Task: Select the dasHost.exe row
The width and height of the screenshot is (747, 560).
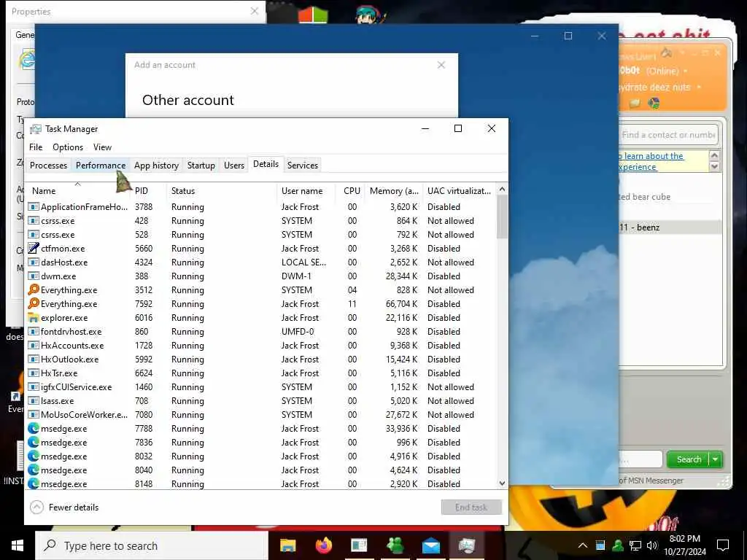Action: 260,262
